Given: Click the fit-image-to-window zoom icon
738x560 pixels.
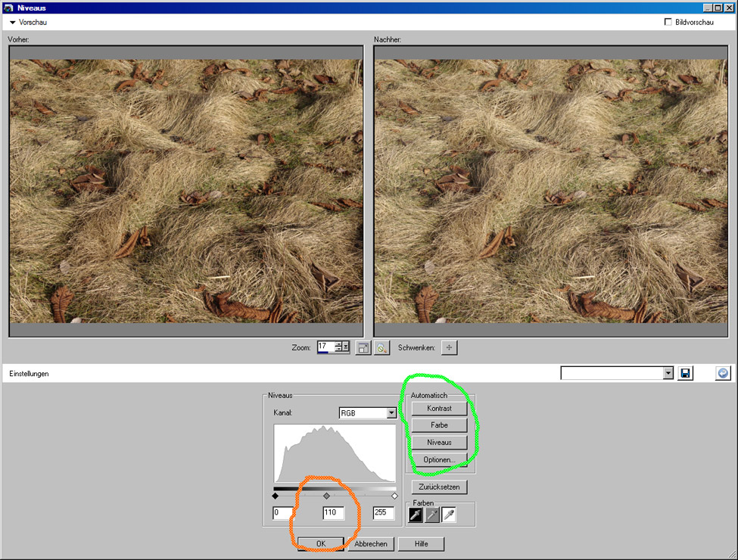Looking at the screenshot, I should [x=363, y=348].
